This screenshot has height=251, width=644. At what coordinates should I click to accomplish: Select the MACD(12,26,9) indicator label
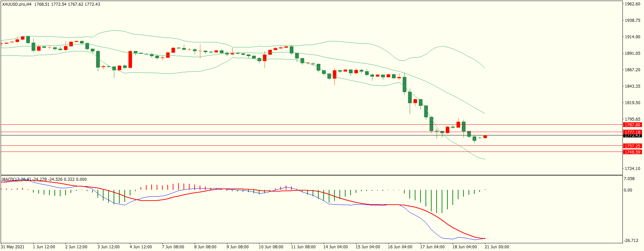point(16,179)
